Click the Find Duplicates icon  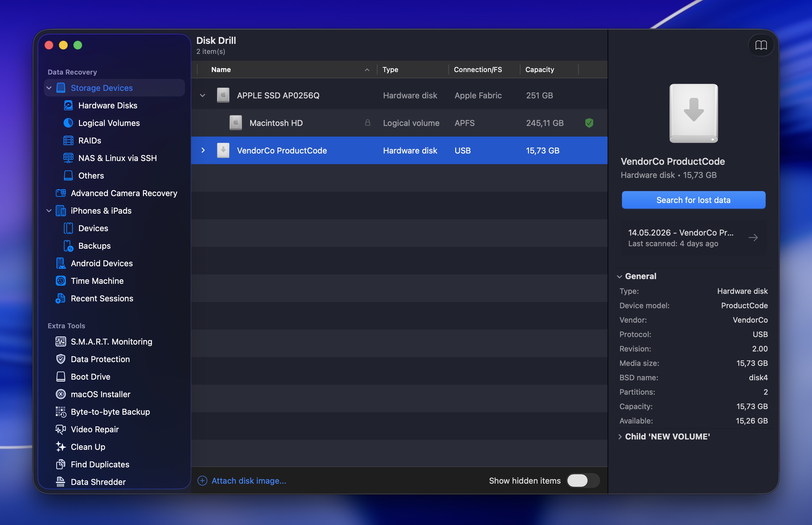coord(61,464)
